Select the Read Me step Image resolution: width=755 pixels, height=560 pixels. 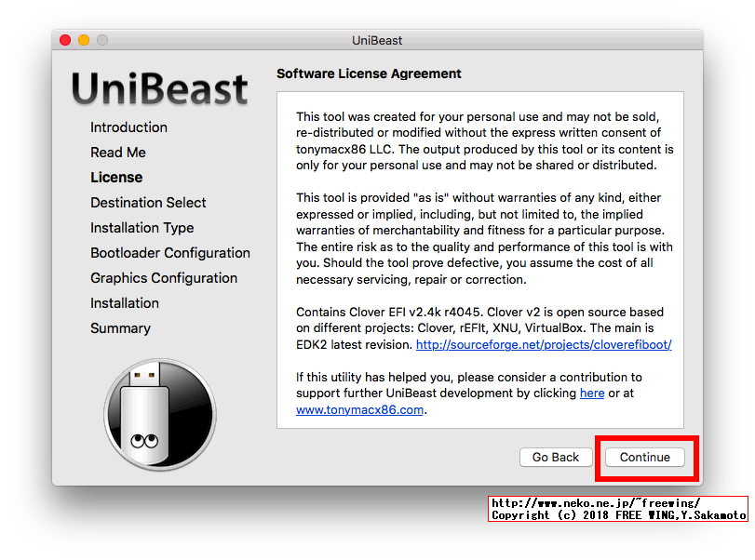(117, 153)
